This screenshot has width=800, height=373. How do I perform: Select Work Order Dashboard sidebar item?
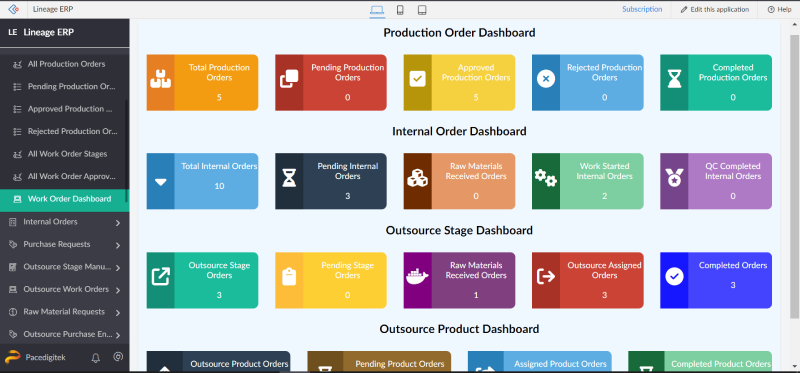point(64,199)
